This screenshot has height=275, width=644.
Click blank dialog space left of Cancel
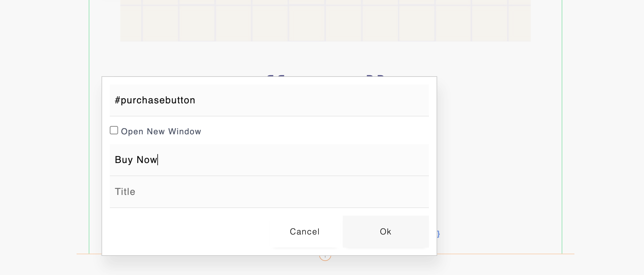point(188,232)
